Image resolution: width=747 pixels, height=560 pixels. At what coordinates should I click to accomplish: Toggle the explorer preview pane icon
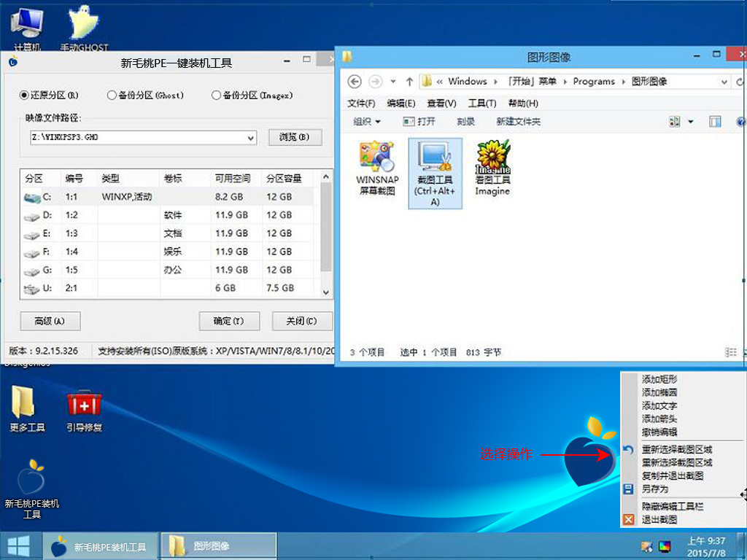(x=715, y=122)
